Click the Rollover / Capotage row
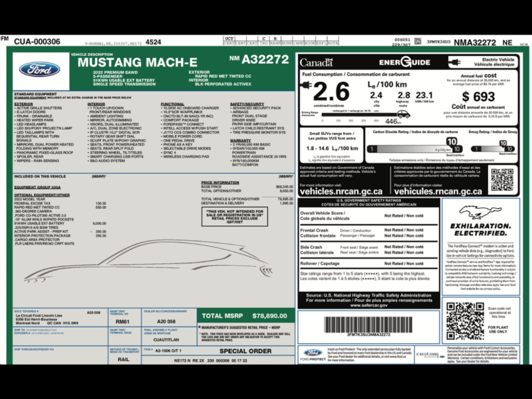Screen dimensions: 532x399 pyautogui.click(x=368, y=263)
